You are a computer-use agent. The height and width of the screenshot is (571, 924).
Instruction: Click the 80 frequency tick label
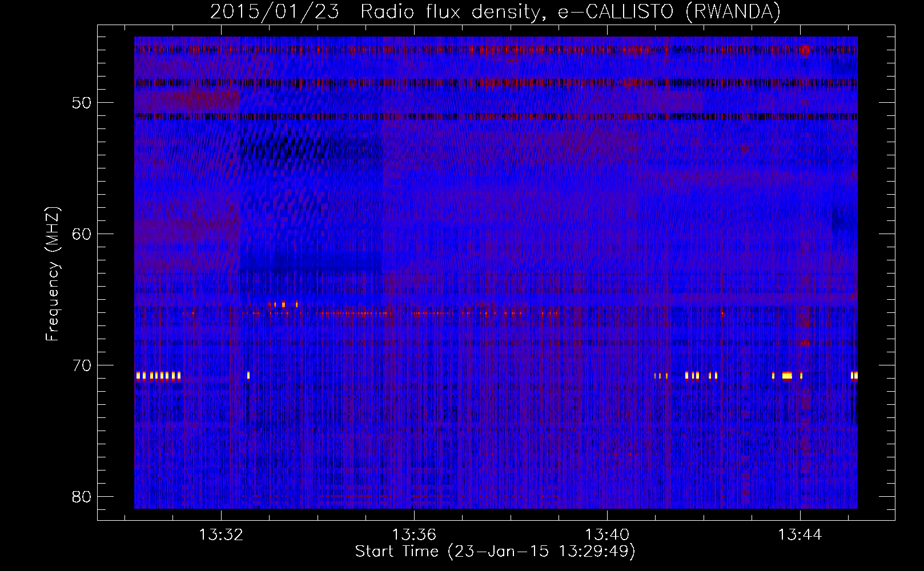pyautogui.click(x=82, y=497)
